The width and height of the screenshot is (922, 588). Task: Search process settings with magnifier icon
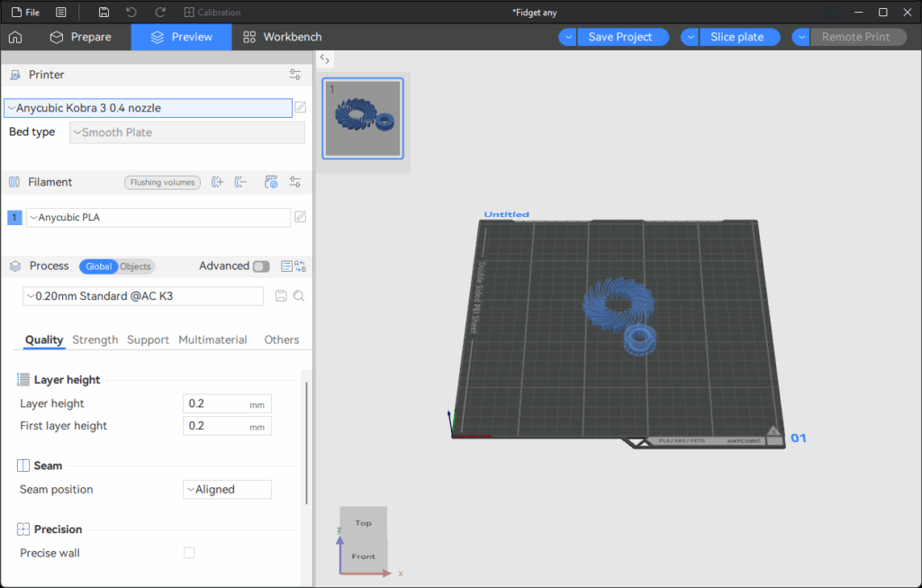click(x=299, y=296)
